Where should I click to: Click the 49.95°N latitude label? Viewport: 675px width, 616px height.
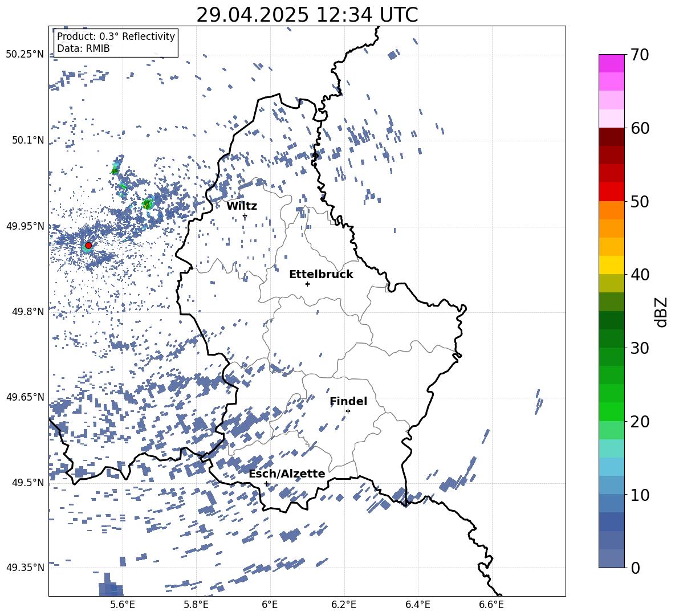(x=25, y=226)
